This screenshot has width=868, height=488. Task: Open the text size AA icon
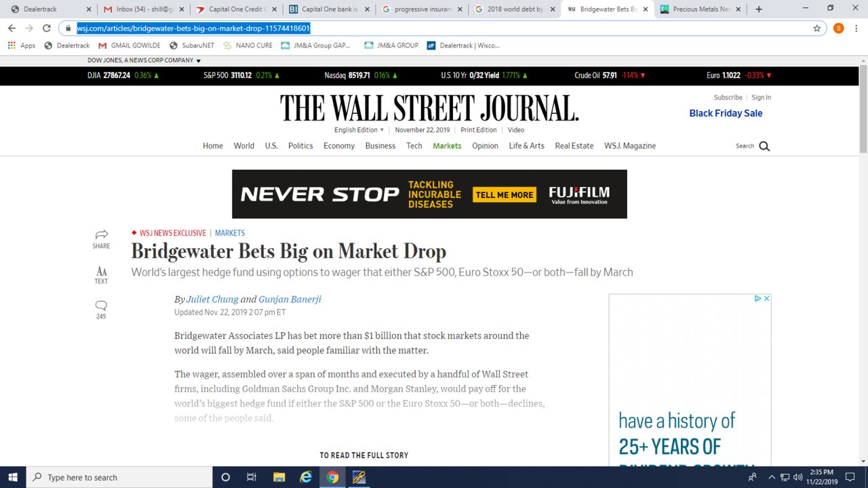(101, 270)
